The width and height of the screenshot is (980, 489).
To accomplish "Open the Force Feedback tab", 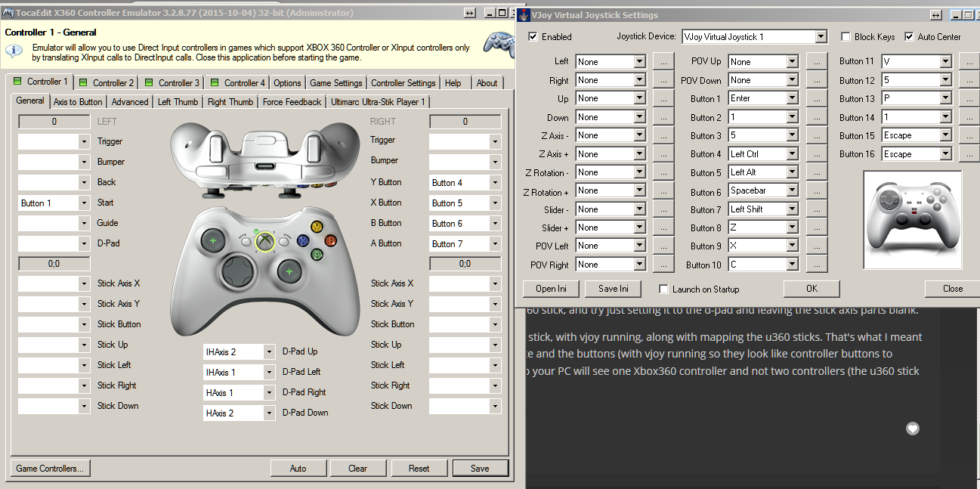I will [292, 102].
